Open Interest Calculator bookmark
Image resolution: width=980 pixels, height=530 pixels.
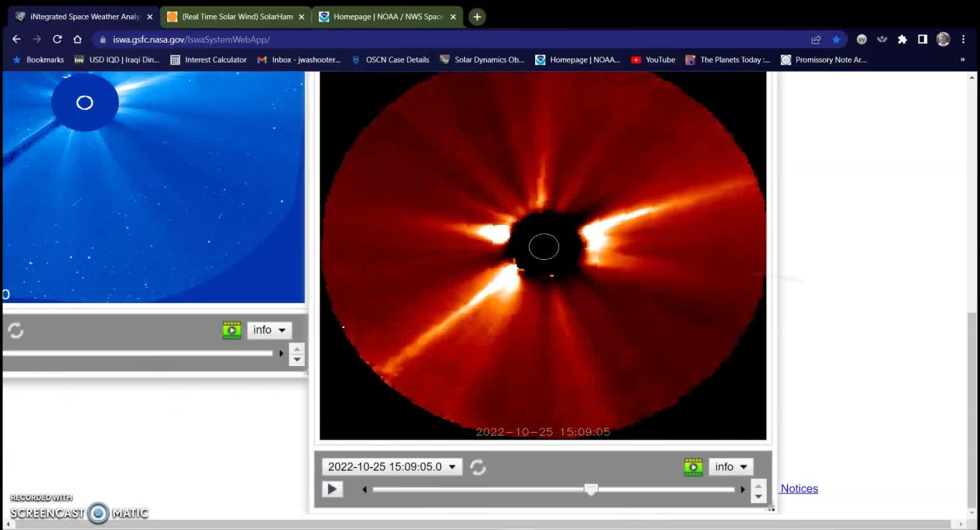point(208,60)
